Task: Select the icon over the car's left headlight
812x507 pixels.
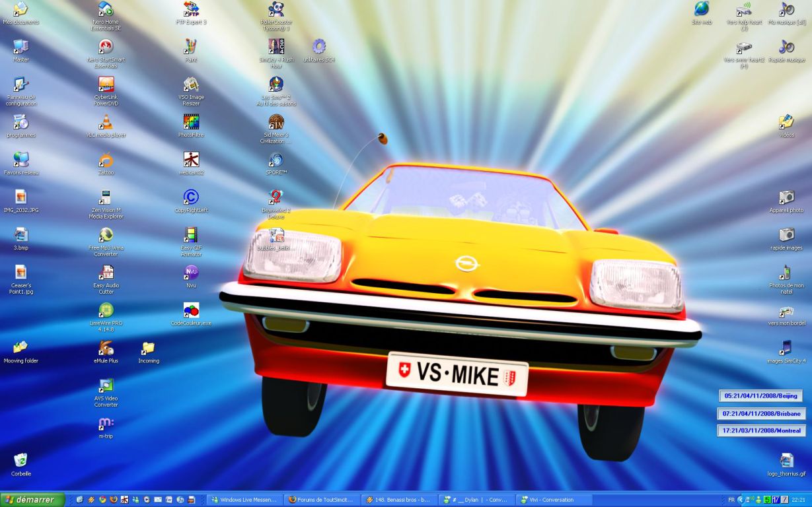Action: [x=276, y=235]
